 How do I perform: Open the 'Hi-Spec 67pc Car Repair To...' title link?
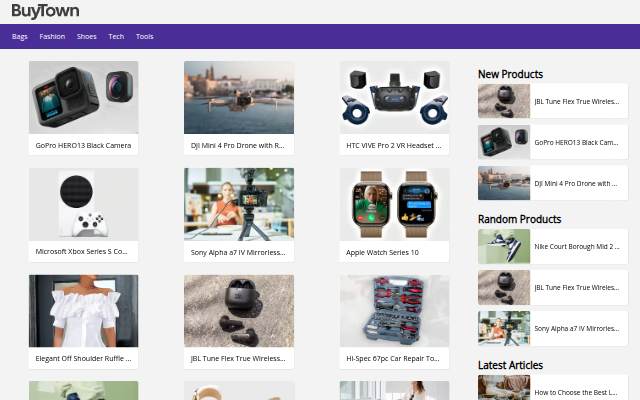[x=393, y=358]
